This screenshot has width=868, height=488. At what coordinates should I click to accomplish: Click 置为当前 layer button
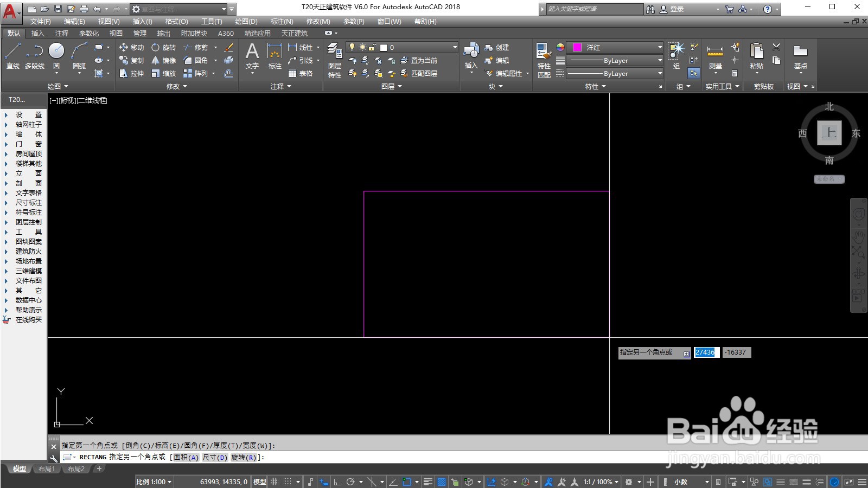click(419, 61)
